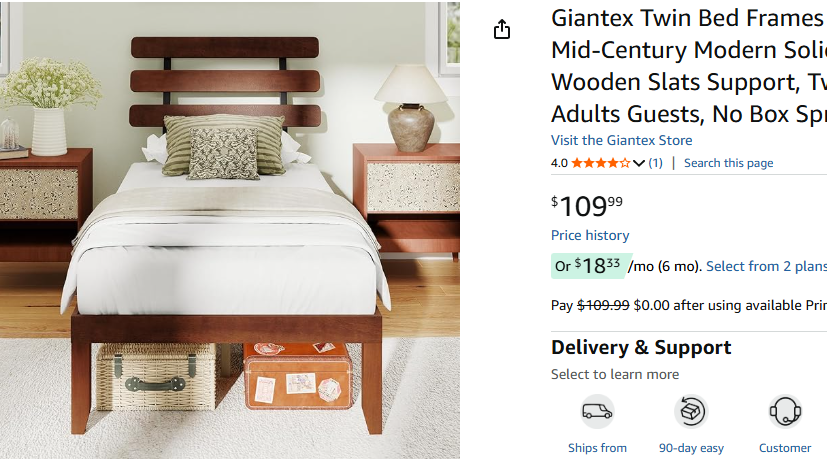Image resolution: width=827 pixels, height=459 pixels.
Task: Click the 4.0 rating number
Action: pos(559,163)
